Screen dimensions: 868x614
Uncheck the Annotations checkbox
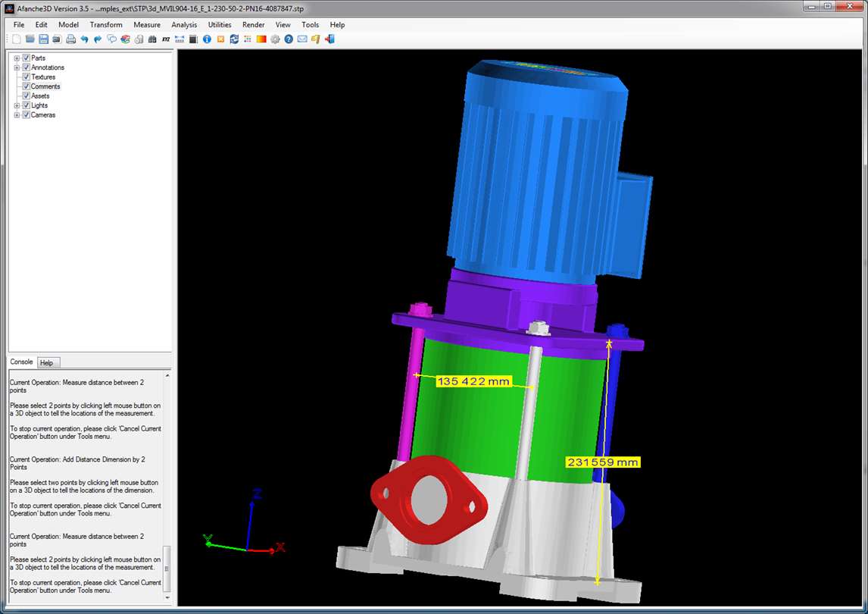tap(26, 67)
